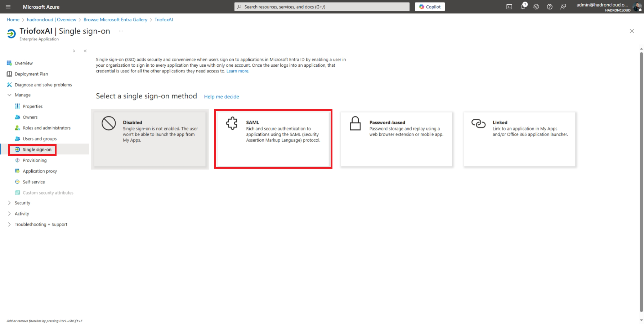Select the Linked sign-on method card
Image resolution: width=644 pixels, height=324 pixels.
coord(520,139)
